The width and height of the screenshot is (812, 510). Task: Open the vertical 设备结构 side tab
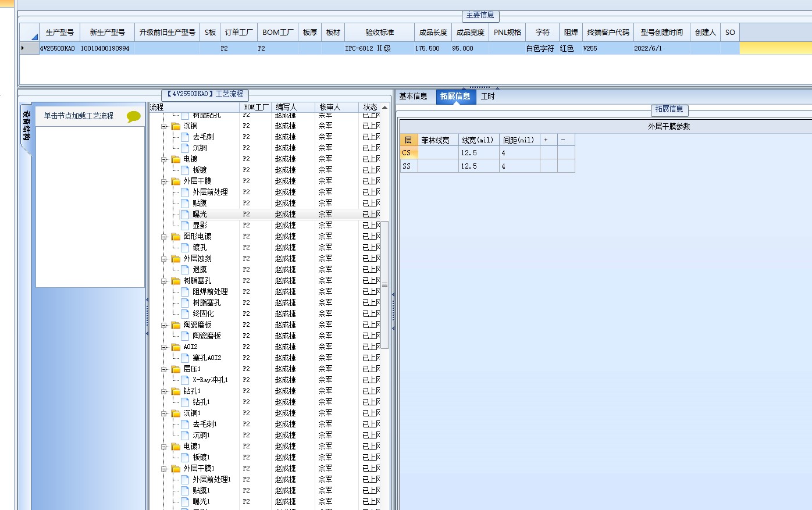pyautogui.click(x=26, y=127)
